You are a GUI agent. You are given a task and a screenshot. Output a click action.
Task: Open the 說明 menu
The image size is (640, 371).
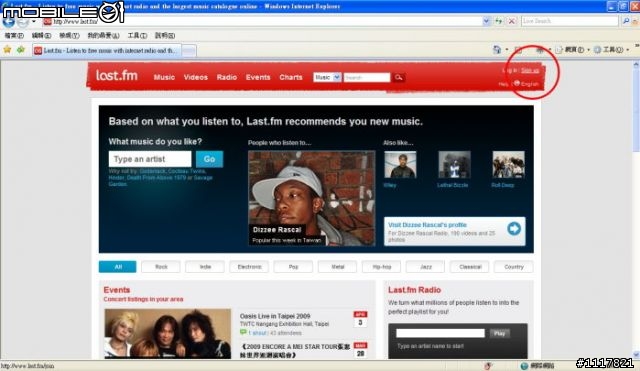(x=165, y=36)
